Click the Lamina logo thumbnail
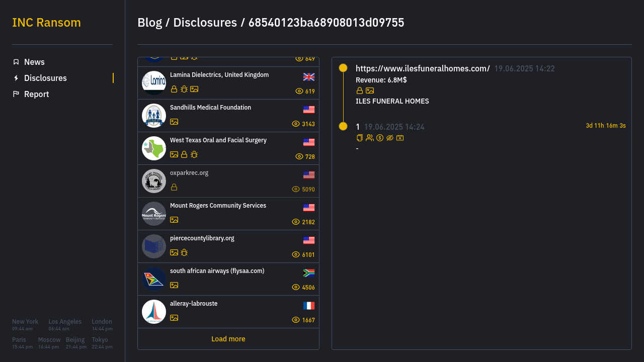The height and width of the screenshot is (362, 644). 154,83
